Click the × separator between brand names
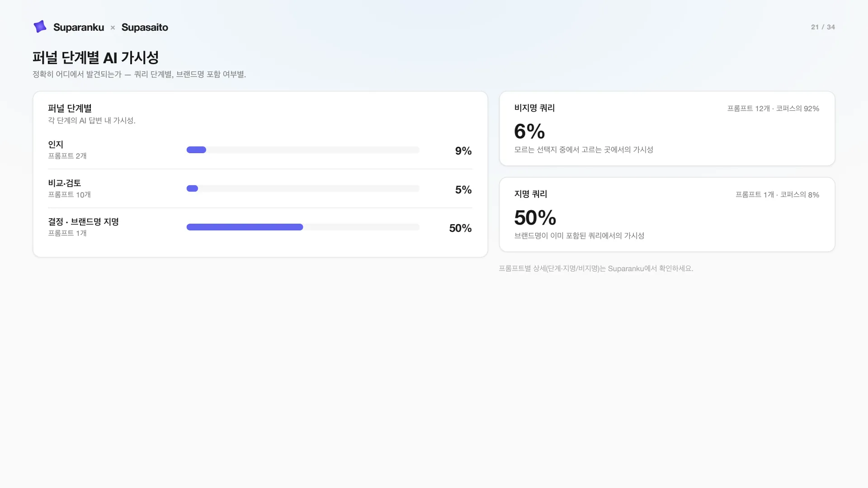868x488 pixels. (x=113, y=28)
